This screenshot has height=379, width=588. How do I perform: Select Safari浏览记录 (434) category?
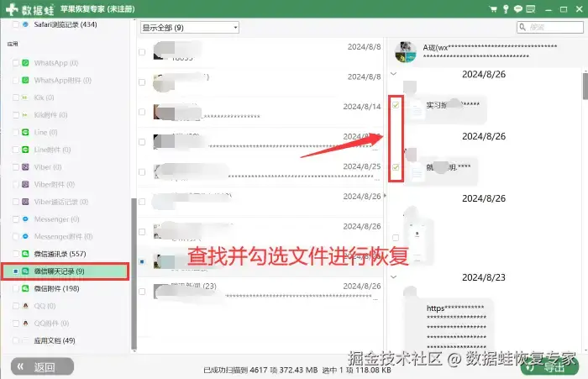coord(66,24)
